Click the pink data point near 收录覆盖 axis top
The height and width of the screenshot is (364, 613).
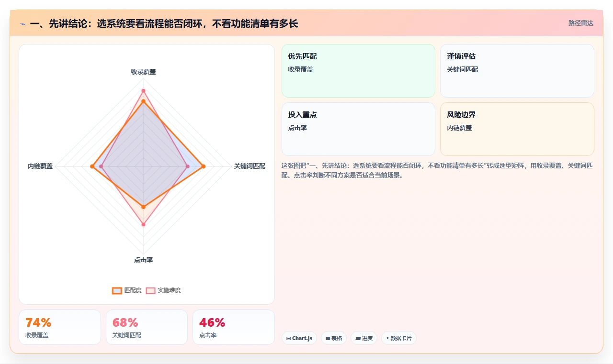[143, 90]
